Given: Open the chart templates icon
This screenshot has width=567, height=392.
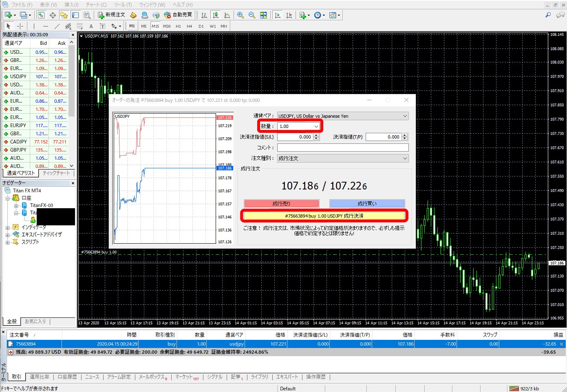Looking at the screenshot, I should (333, 15).
